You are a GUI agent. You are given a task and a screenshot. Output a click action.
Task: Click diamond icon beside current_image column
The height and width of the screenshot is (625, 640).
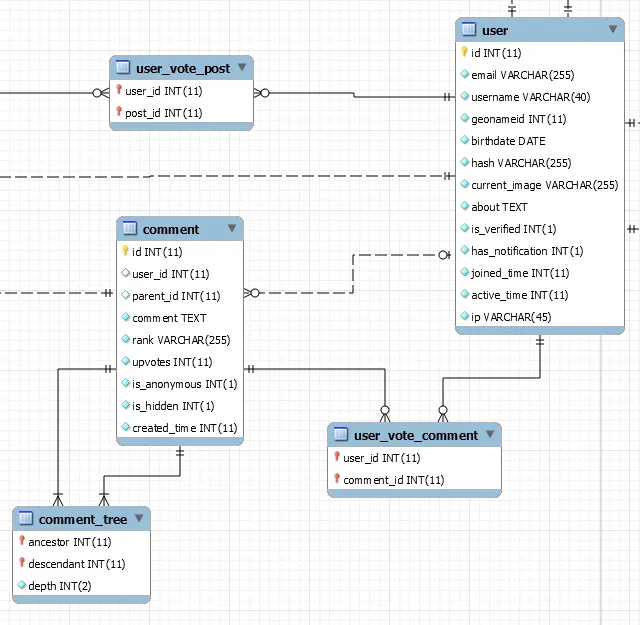[464, 184]
